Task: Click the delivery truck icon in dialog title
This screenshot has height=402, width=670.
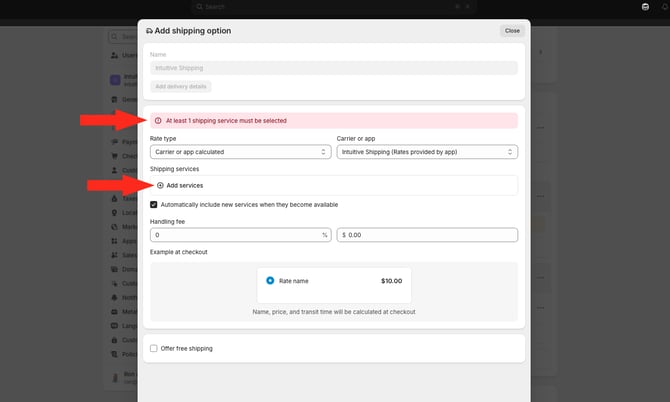Action: click(149, 31)
